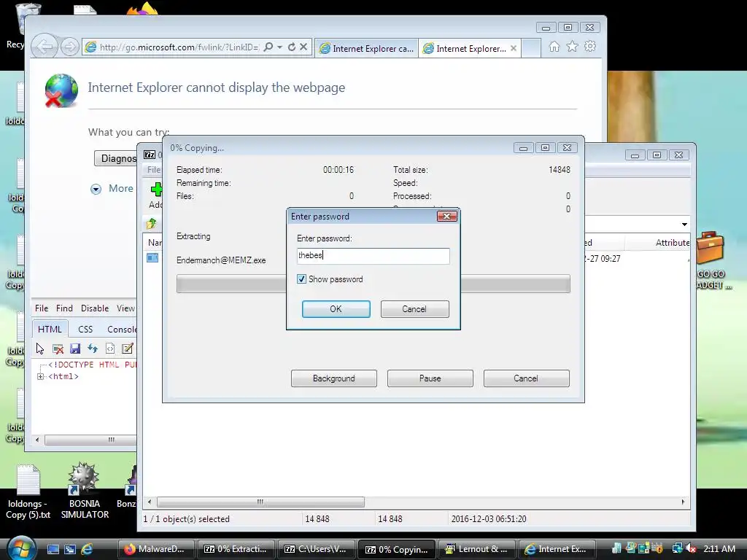Click Diagnose Connection Problems button
The width and height of the screenshot is (747, 560).
tap(116, 158)
